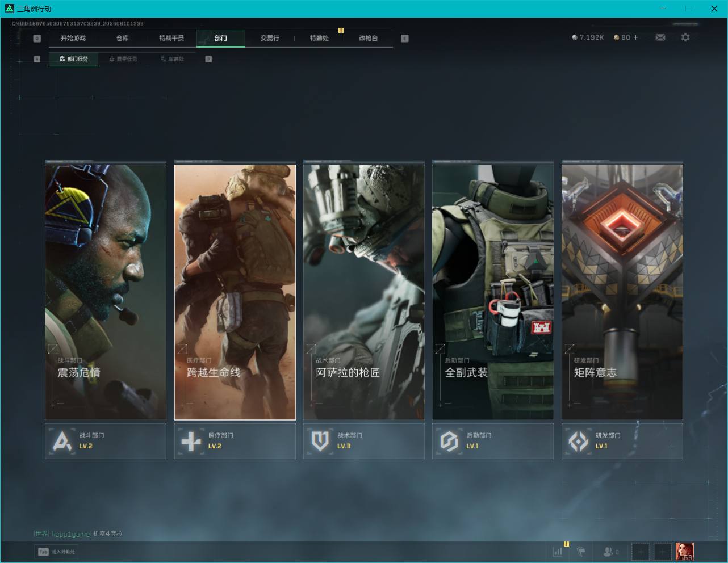Click the CN UID text at top

(x=78, y=23)
